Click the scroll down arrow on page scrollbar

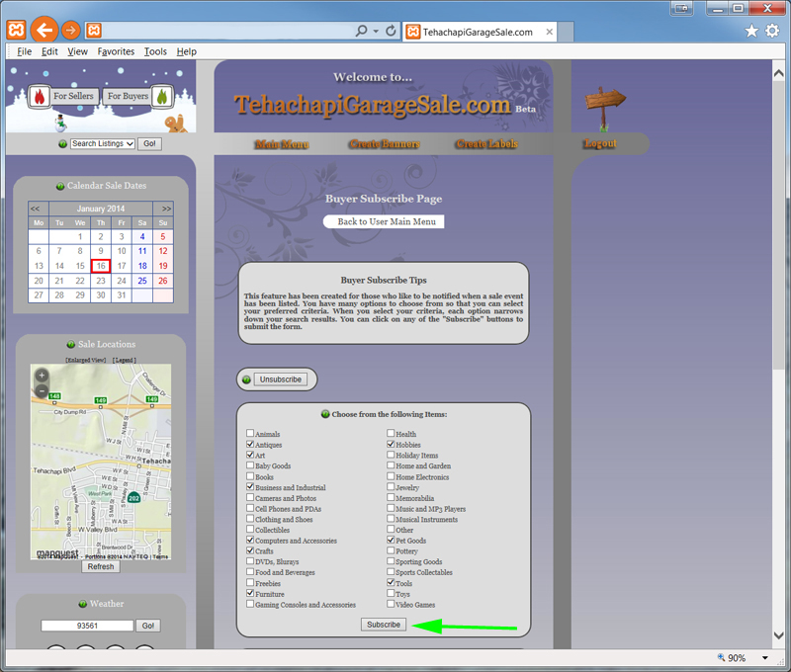(x=778, y=635)
